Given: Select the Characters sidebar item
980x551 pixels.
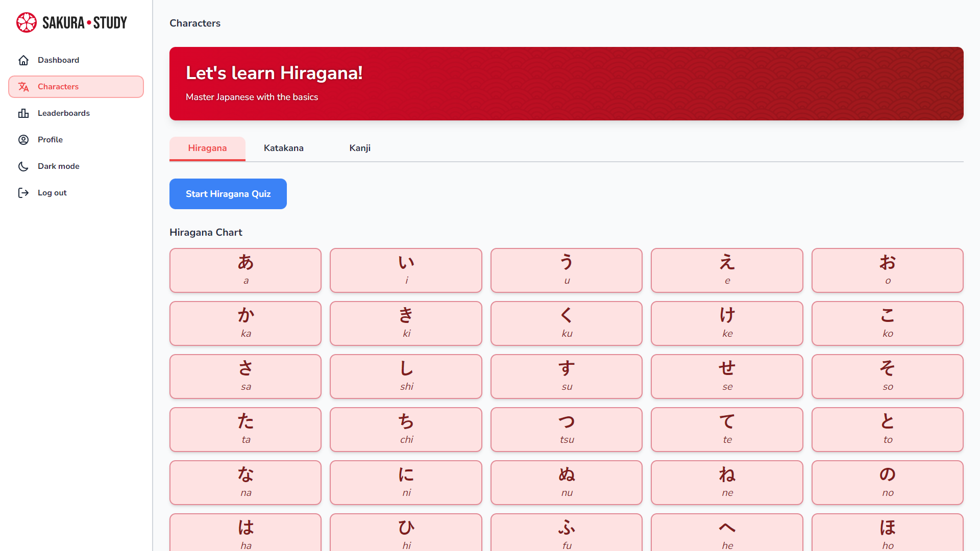Looking at the screenshot, I should [76, 87].
